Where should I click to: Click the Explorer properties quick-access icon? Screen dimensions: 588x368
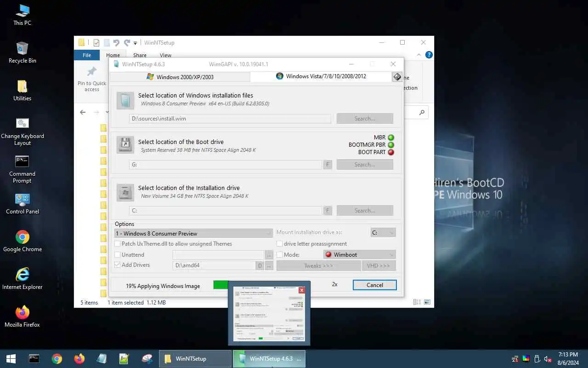[96, 43]
